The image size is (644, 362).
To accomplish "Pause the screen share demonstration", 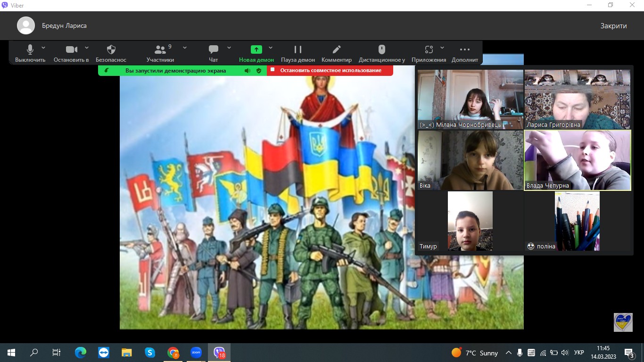I will (x=298, y=53).
